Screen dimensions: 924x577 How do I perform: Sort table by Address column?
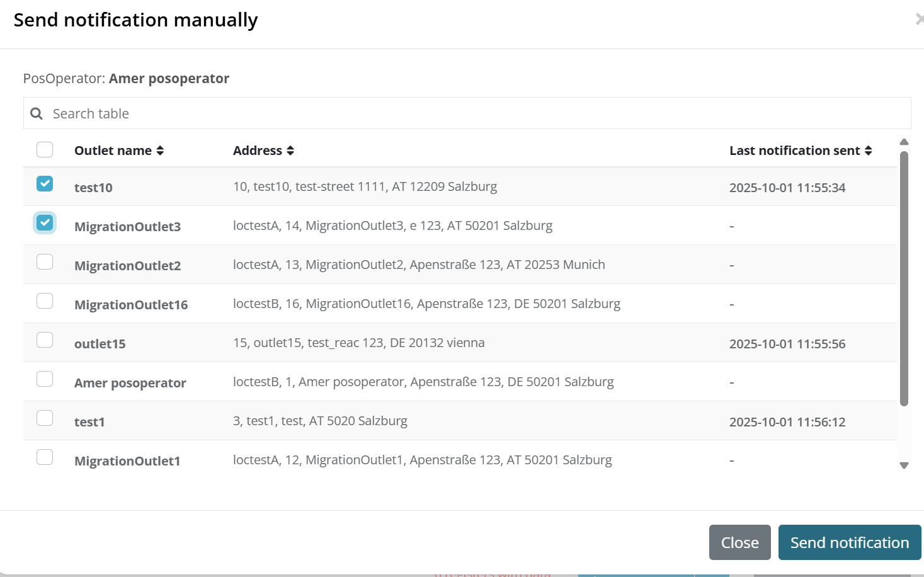tap(263, 151)
